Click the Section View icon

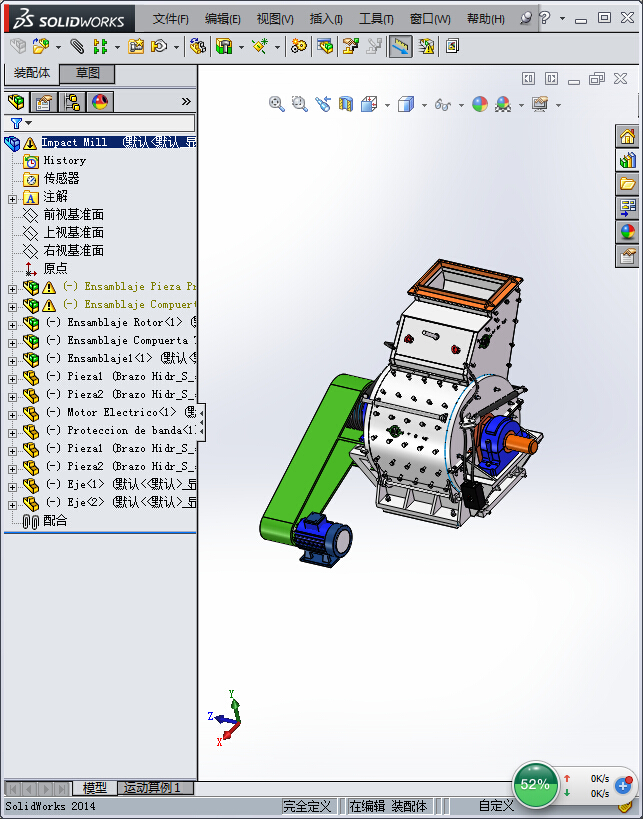click(346, 104)
